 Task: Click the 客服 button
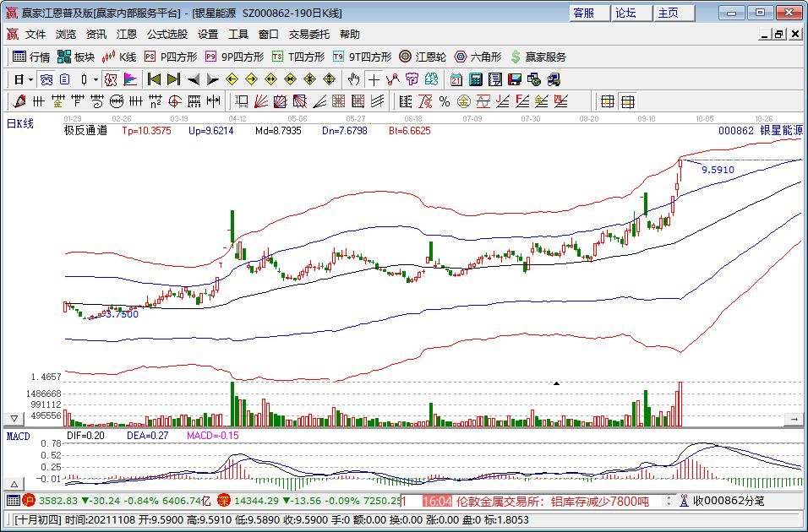(589, 14)
